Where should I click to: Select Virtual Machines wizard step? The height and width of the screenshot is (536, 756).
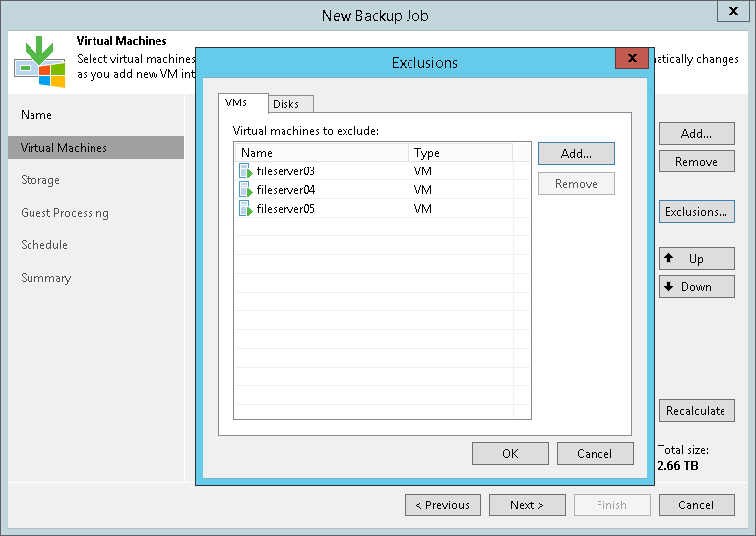[x=95, y=147]
